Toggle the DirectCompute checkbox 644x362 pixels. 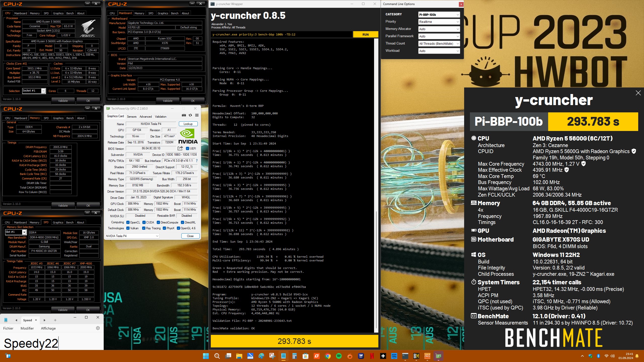pos(158,222)
